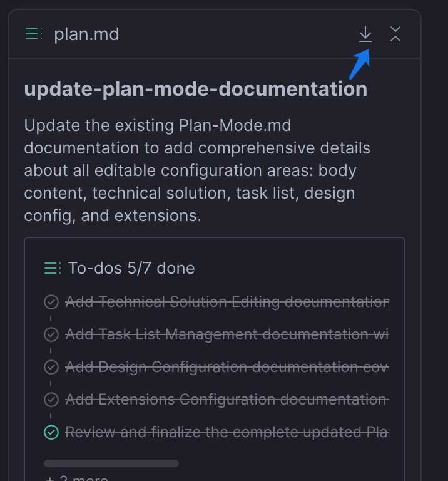Screen dimensions: 448x481
Task: Click the To-dos list icon
Action: point(53,269)
